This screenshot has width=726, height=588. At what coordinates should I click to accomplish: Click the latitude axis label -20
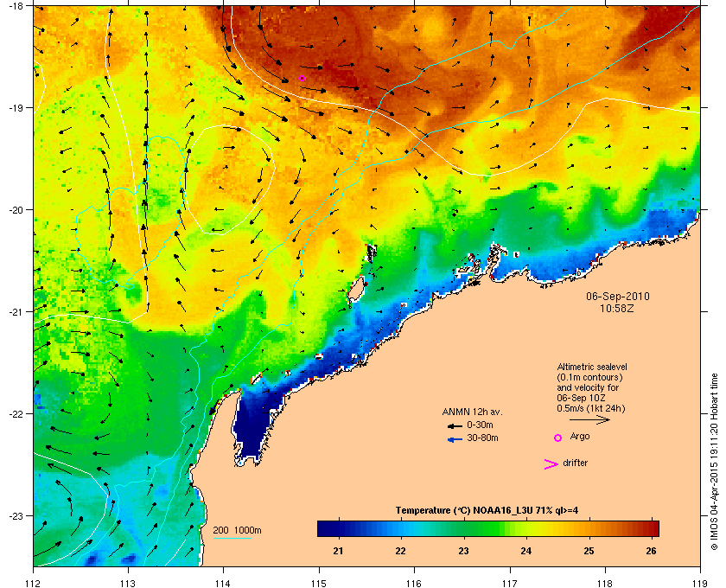(16, 210)
